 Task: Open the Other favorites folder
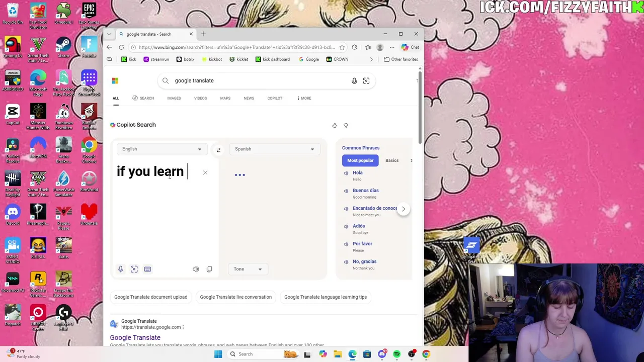click(401, 59)
